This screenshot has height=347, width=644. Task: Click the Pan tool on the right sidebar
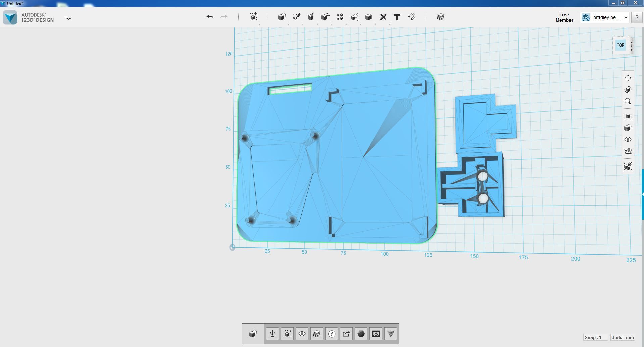(628, 77)
